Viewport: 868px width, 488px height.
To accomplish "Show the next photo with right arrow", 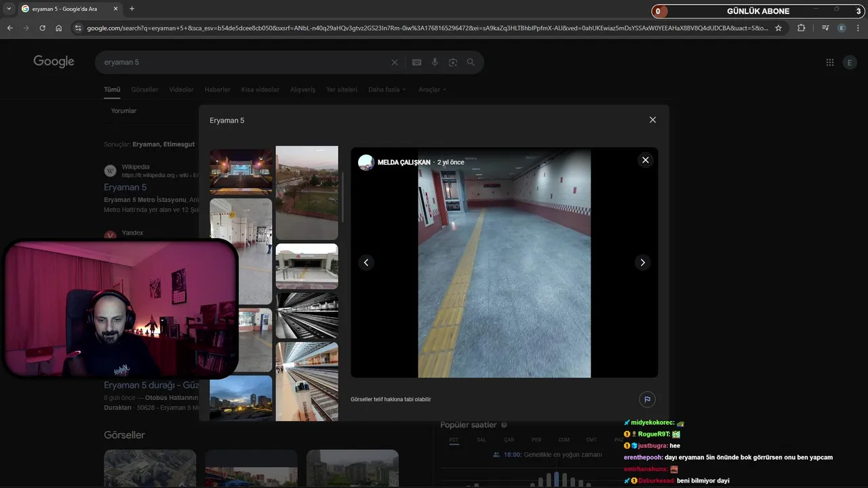I will coord(643,262).
